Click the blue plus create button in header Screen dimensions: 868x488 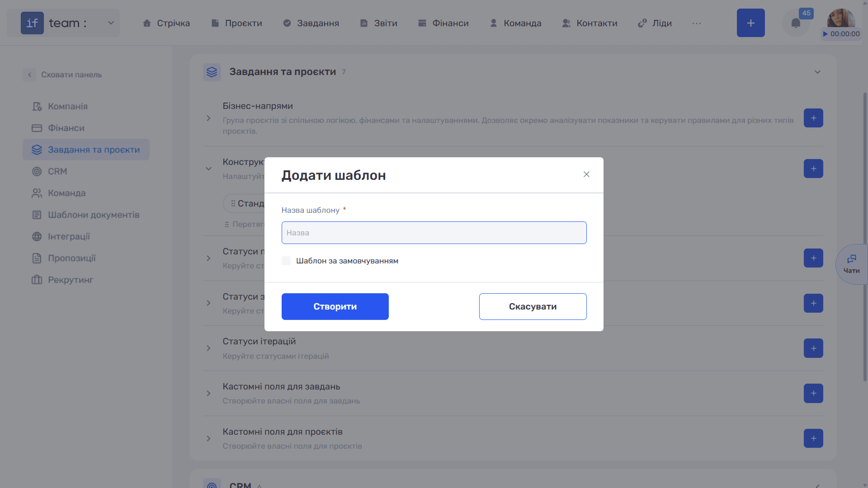pos(750,23)
